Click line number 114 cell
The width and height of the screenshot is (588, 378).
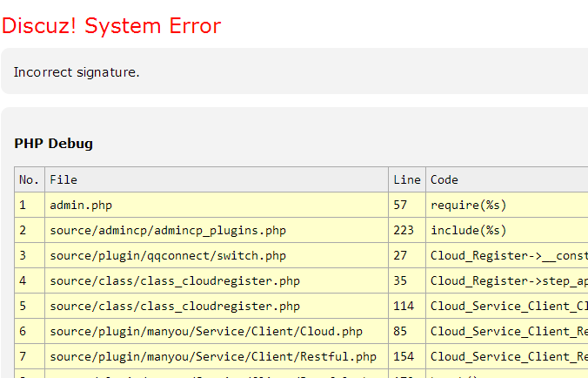407,306
